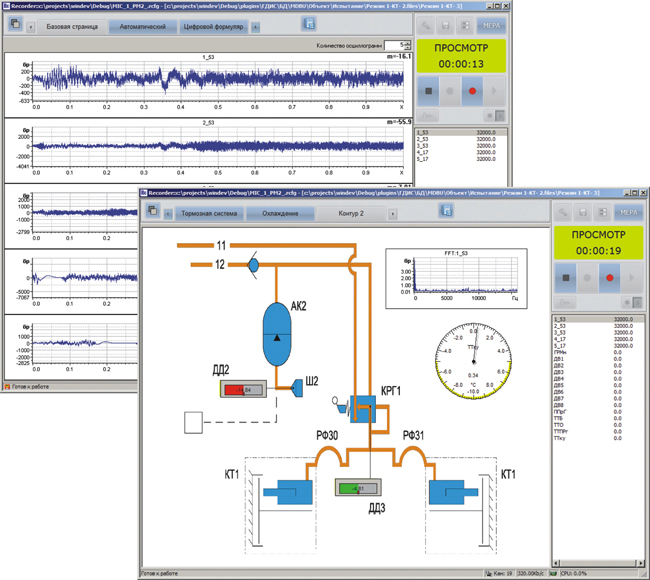Click the red record button in the front window
This screenshot has height=580, width=650.
[610, 278]
